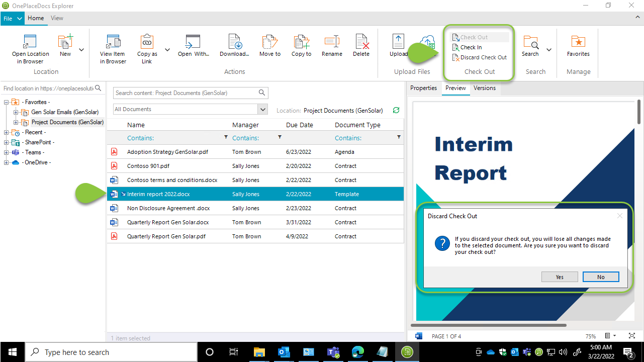644x362 pixels.
Task: Collapse the Favorites tree node
Action: [7, 102]
